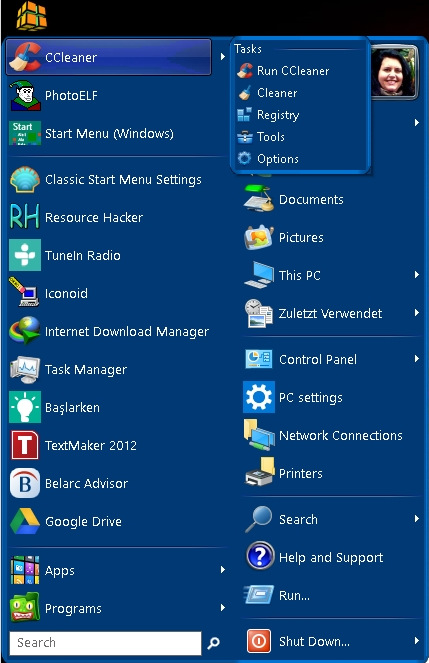
Task: Click the PC settings gear icon
Action: 259,397
